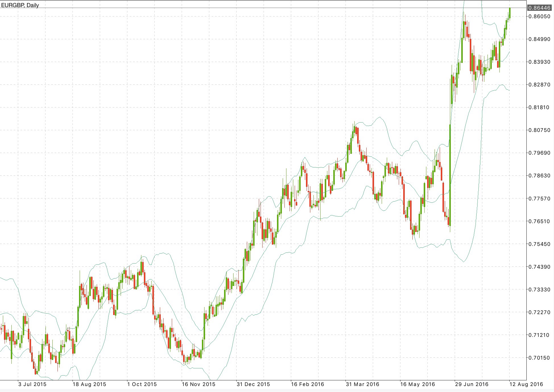Click the 18 Aug 2015 date label

tap(89, 384)
